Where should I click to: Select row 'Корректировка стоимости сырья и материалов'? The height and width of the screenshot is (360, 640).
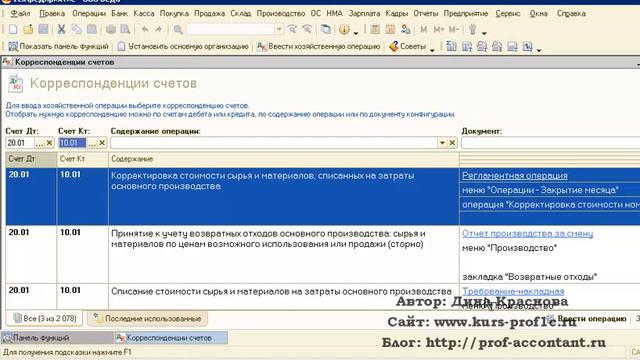pos(323,196)
